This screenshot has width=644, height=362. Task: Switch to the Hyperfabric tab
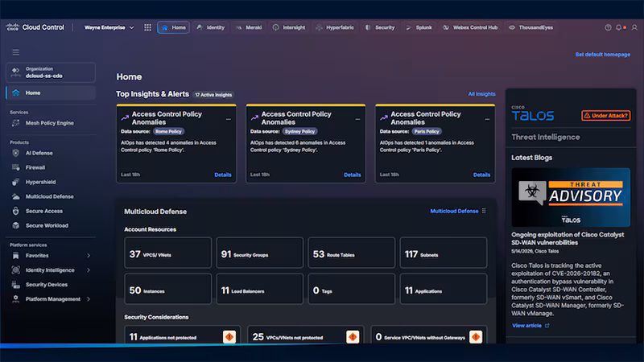(335, 27)
